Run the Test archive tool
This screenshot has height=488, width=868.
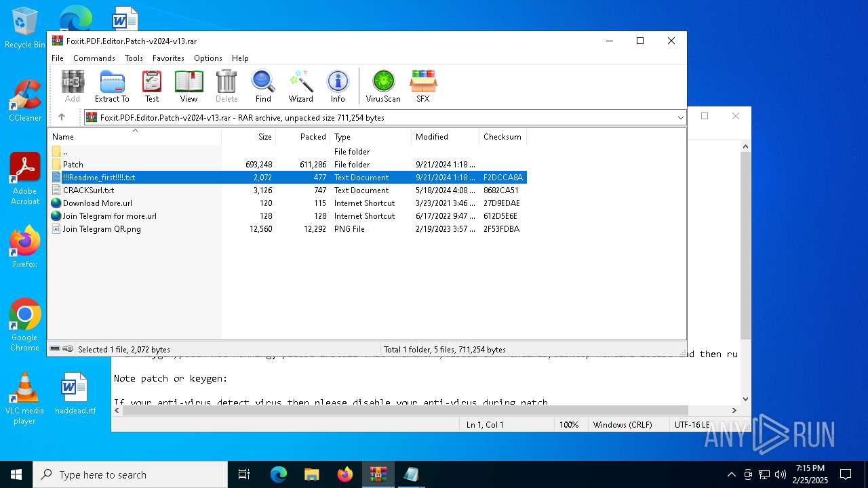152,86
